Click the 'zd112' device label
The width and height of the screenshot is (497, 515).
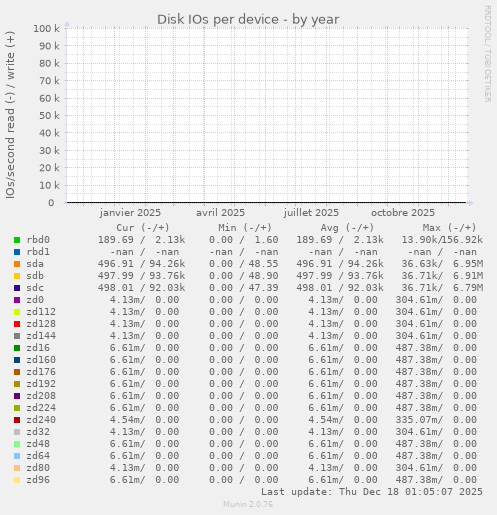coord(41,312)
